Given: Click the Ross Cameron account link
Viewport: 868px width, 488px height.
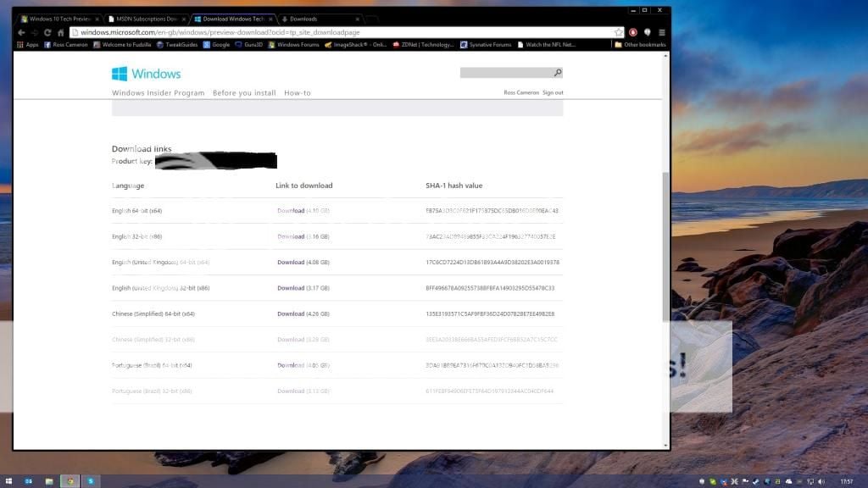Looking at the screenshot, I should 521,92.
